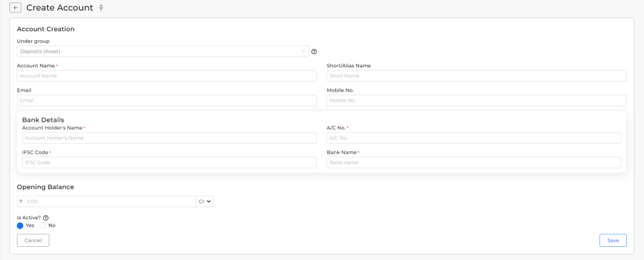Click into the Short Name field

point(477,76)
